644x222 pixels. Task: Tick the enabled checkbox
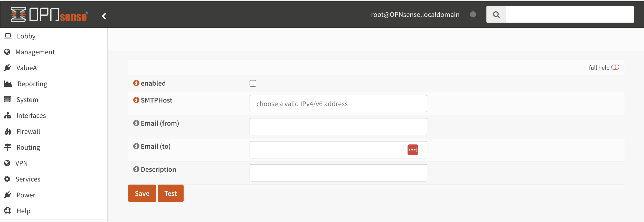point(253,83)
